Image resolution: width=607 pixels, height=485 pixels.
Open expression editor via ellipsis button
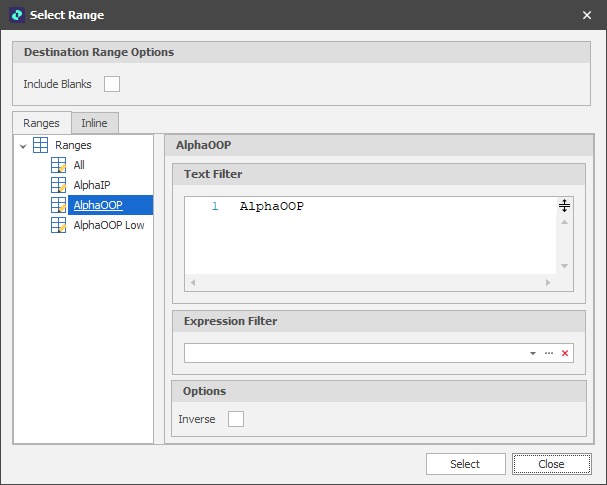coord(549,353)
